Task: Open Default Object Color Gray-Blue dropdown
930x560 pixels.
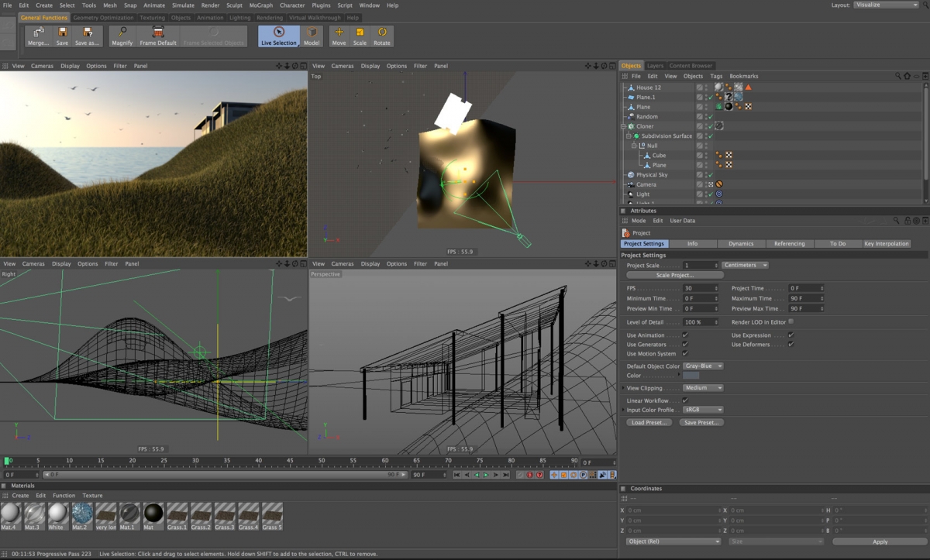Action: (703, 366)
